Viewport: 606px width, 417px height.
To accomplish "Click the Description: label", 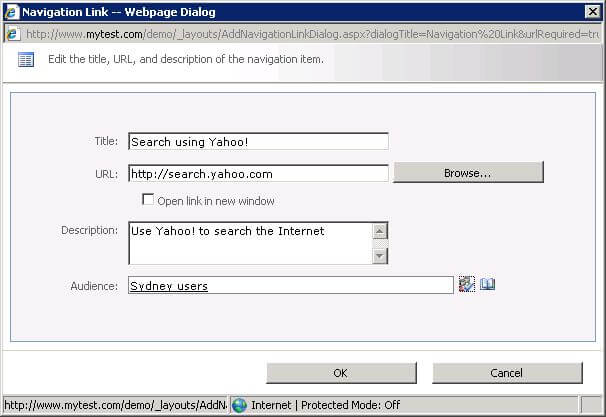I will 90,230.
